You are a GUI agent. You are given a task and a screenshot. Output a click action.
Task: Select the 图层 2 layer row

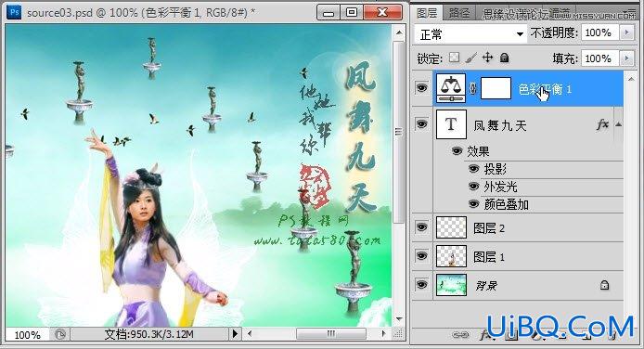tap(528, 227)
